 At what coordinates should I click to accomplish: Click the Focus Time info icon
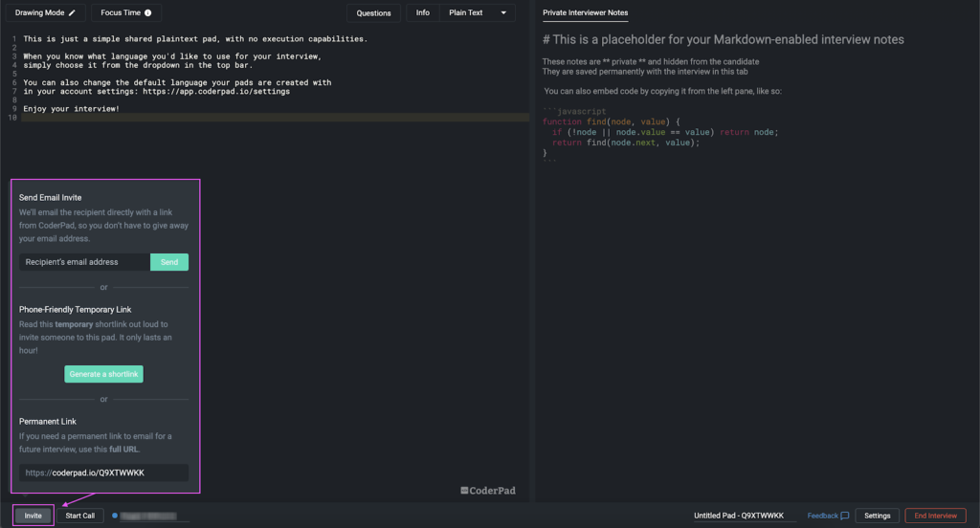point(148,12)
